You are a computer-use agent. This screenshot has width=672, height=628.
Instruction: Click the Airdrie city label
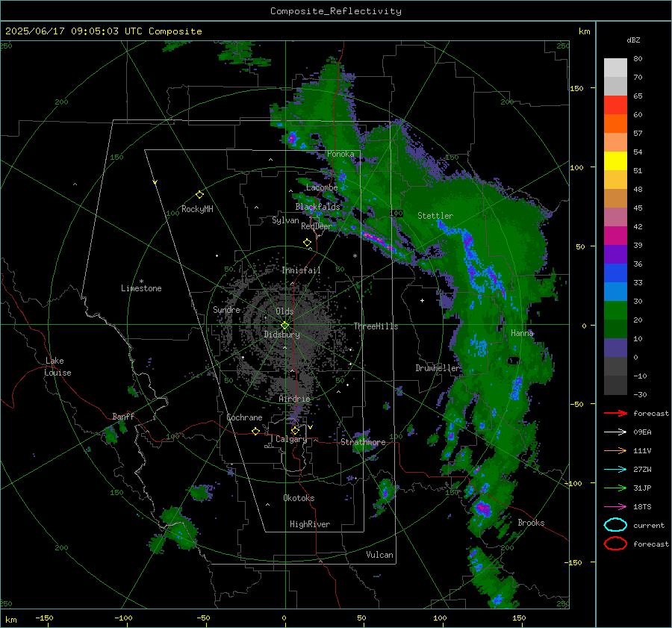[x=294, y=399]
